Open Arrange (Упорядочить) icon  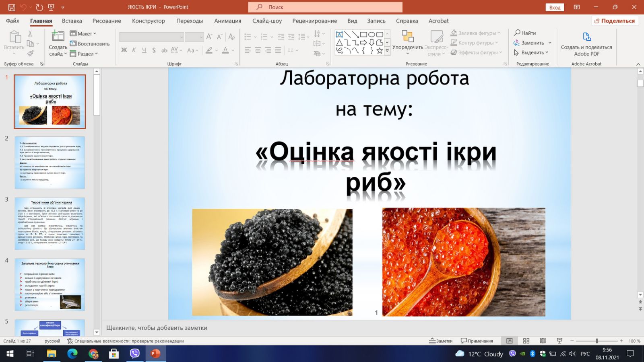pyautogui.click(x=407, y=37)
